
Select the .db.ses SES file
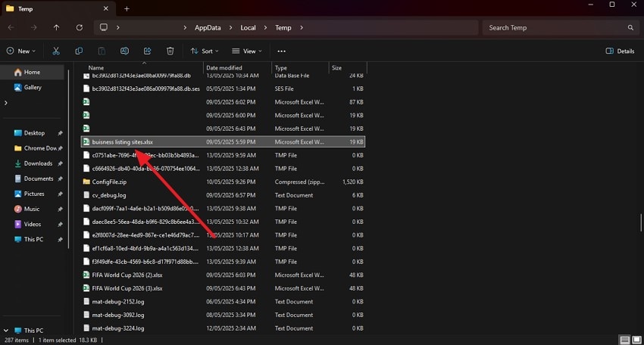[223, 89]
